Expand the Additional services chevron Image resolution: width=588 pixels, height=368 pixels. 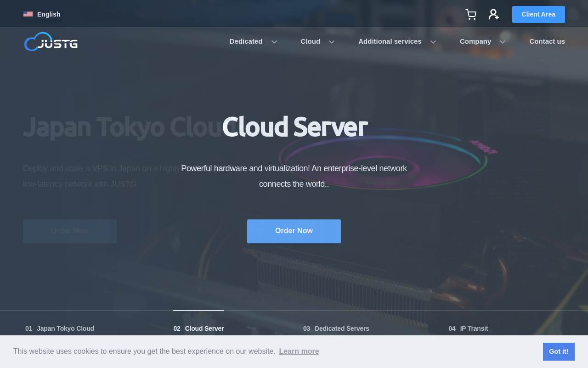[x=433, y=42]
